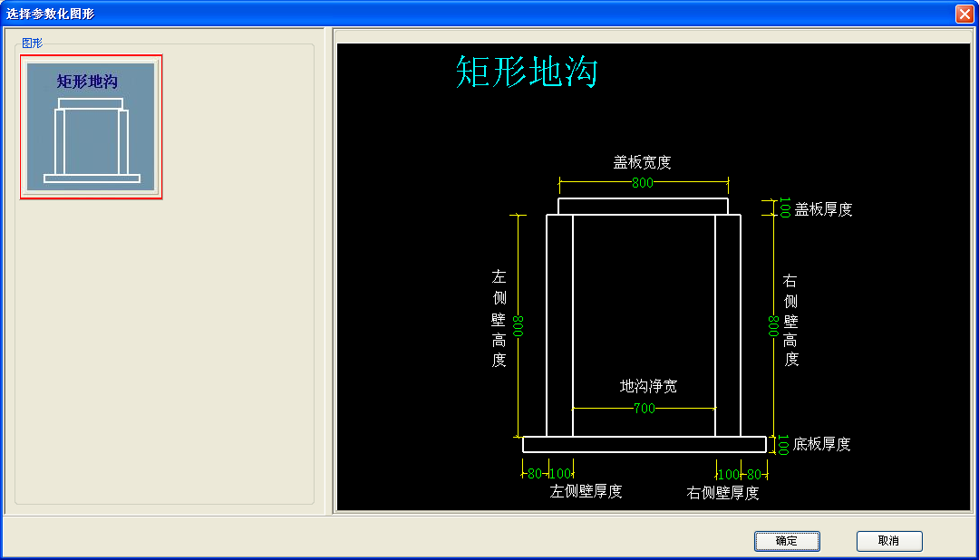Image resolution: width=979 pixels, height=560 pixels.
Task: Click the 地沟净宽 value 700
Action: tap(645, 409)
